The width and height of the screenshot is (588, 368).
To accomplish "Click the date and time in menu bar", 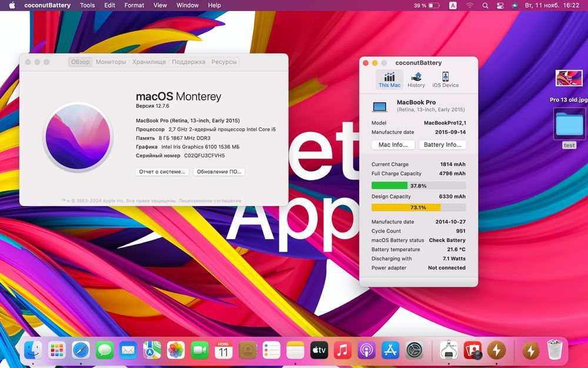I will pyautogui.click(x=552, y=5).
